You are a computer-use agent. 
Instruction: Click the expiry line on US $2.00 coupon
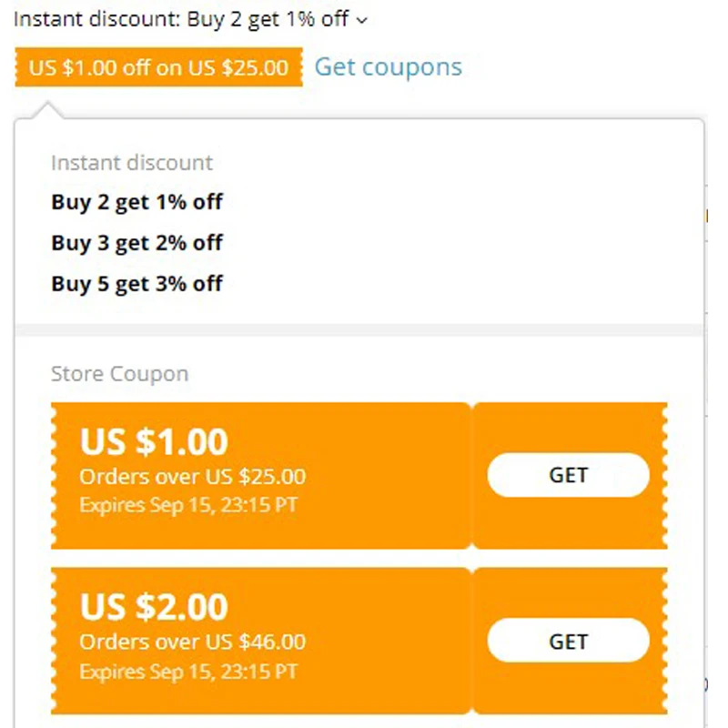(x=187, y=672)
